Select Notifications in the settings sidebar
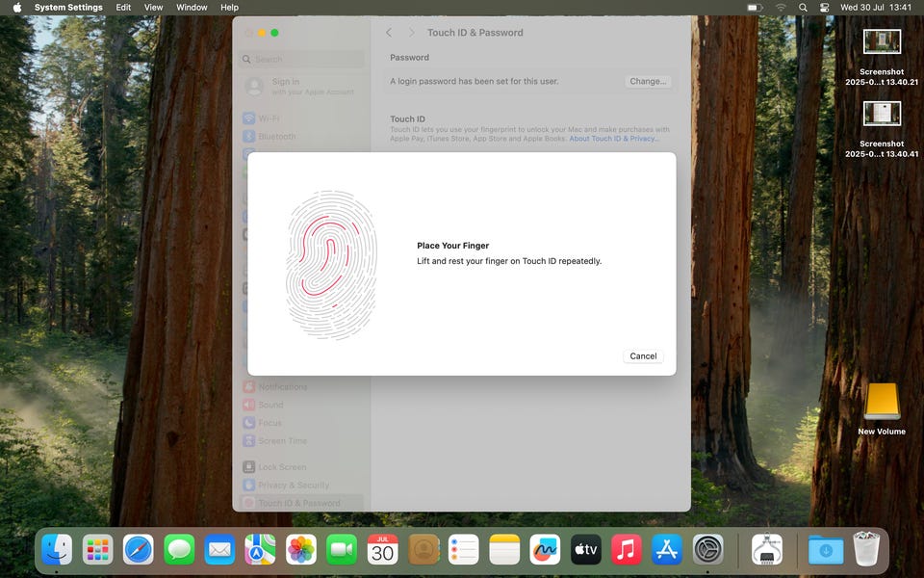 click(302, 387)
